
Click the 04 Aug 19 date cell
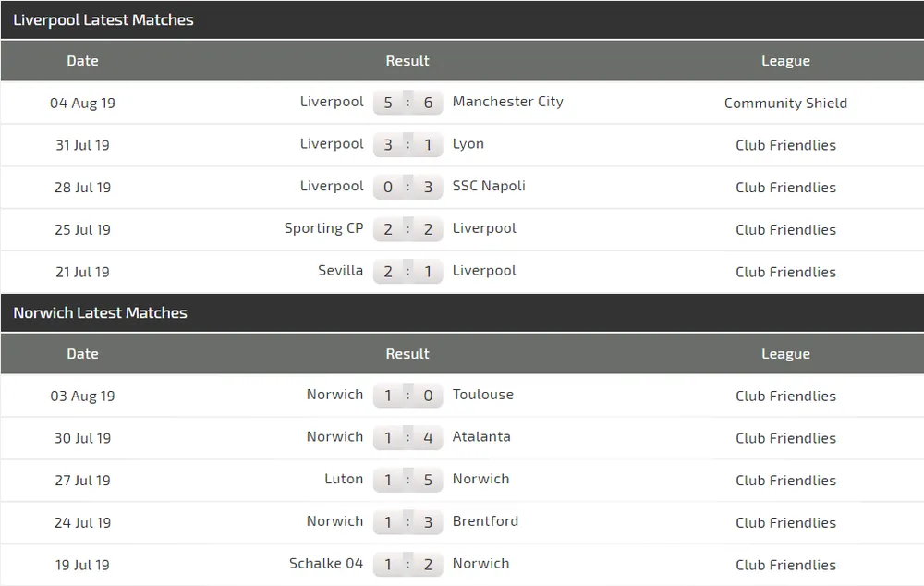(82, 103)
